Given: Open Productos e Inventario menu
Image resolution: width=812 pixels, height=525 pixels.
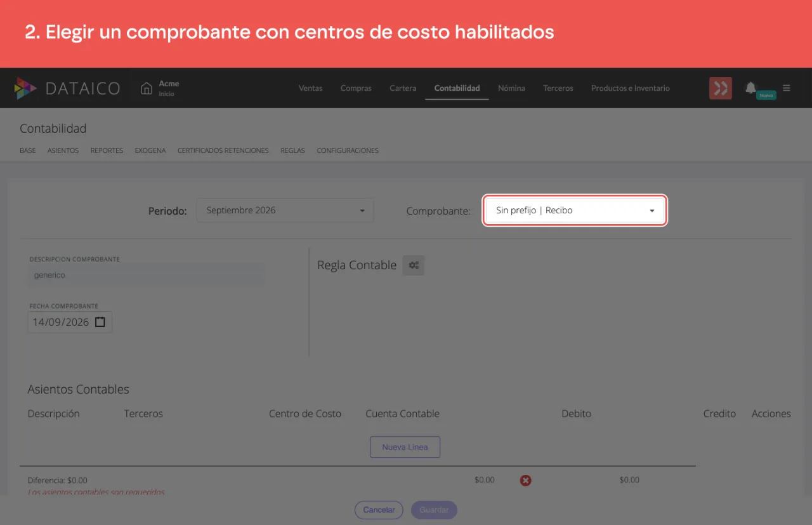Looking at the screenshot, I should [x=631, y=88].
